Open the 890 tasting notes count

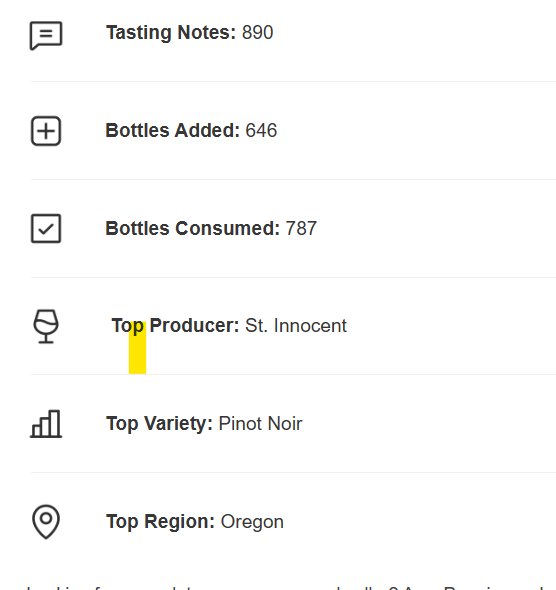258,33
